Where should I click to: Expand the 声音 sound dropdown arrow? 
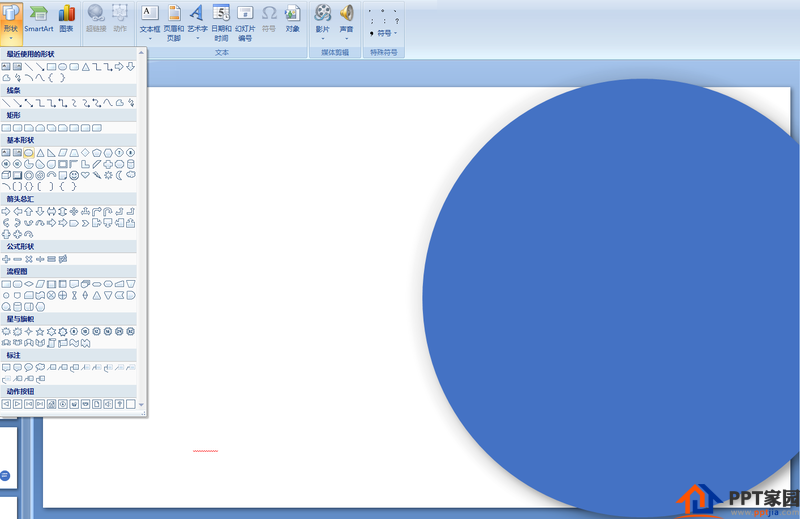pos(346,39)
